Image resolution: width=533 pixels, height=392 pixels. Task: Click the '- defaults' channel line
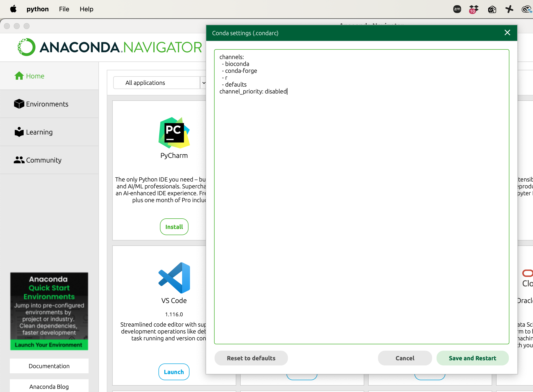click(x=234, y=85)
